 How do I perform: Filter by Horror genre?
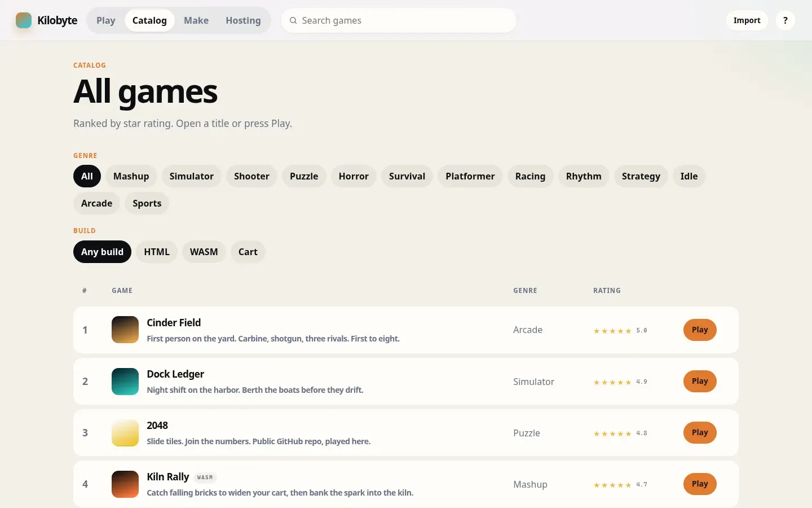click(x=354, y=176)
